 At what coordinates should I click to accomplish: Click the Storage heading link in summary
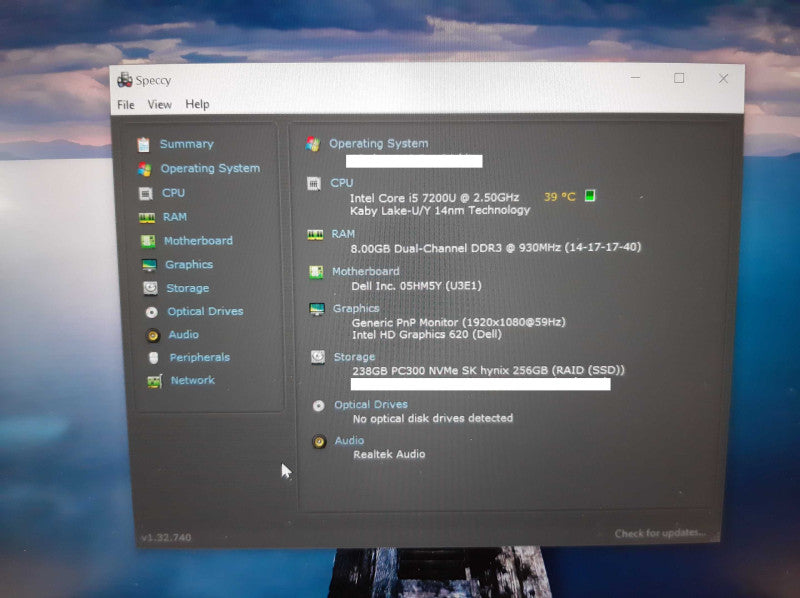tap(355, 357)
